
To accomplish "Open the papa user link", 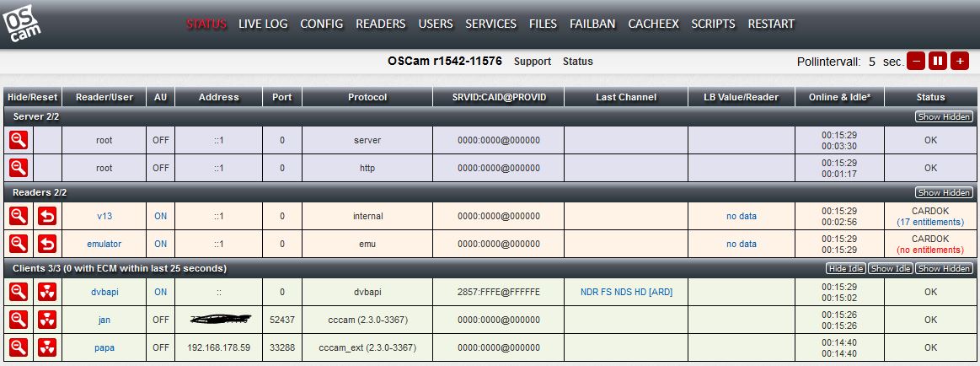I will click(104, 347).
